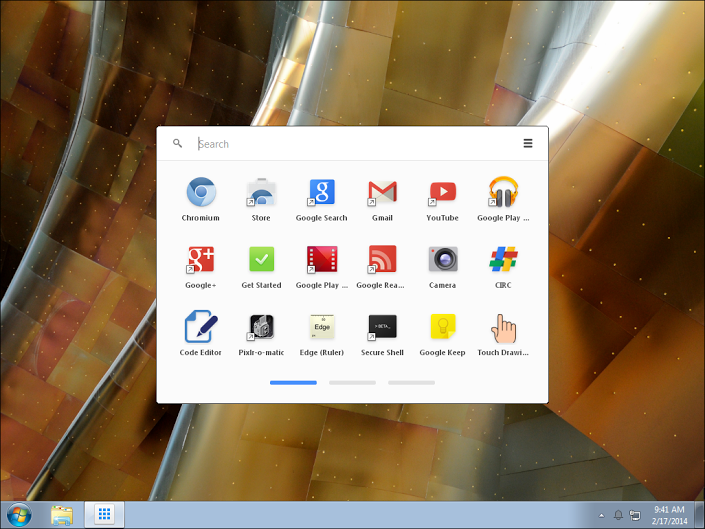705x529 pixels.
Task: Open Google Search shortcut
Action: tap(321, 192)
